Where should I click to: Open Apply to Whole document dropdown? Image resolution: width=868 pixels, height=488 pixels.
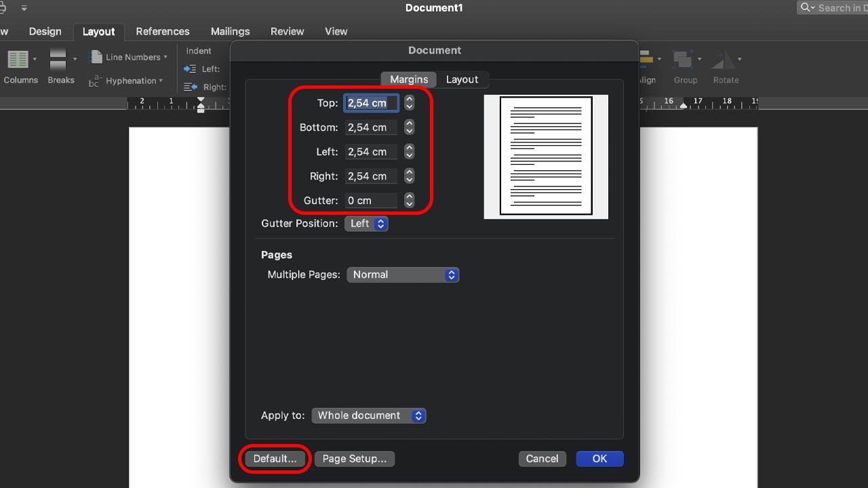pos(369,416)
